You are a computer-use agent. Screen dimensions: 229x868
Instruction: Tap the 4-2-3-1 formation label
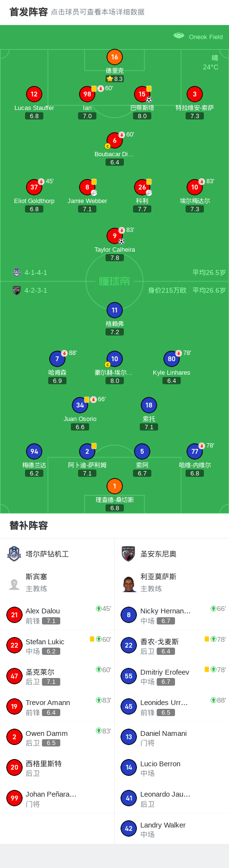36,290
